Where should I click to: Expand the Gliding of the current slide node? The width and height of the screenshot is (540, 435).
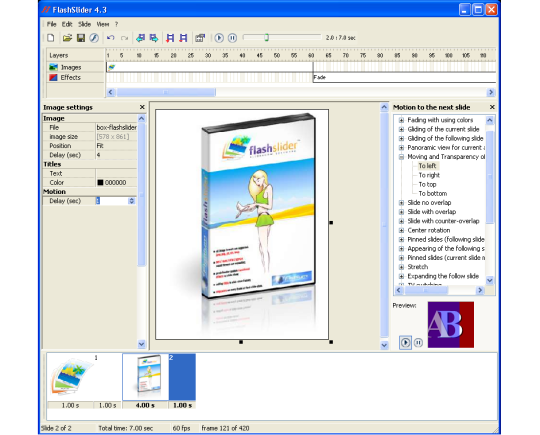click(x=401, y=130)
